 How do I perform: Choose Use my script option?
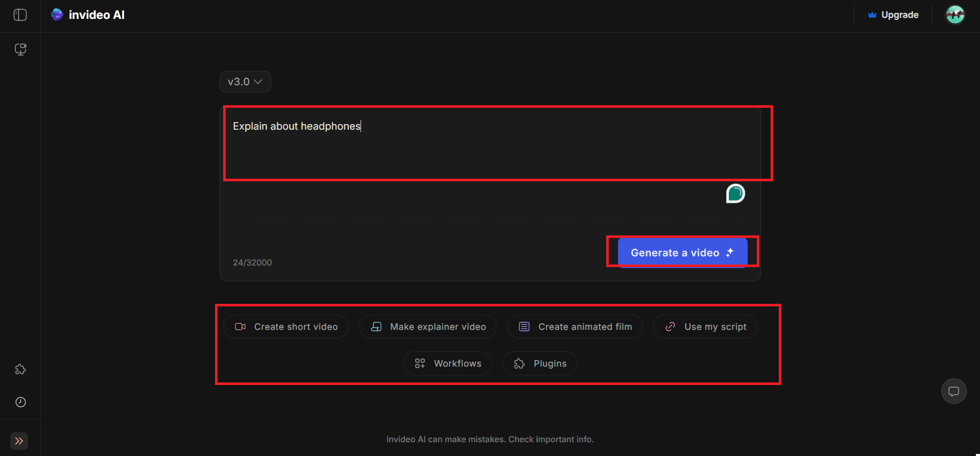click(705, 327)
